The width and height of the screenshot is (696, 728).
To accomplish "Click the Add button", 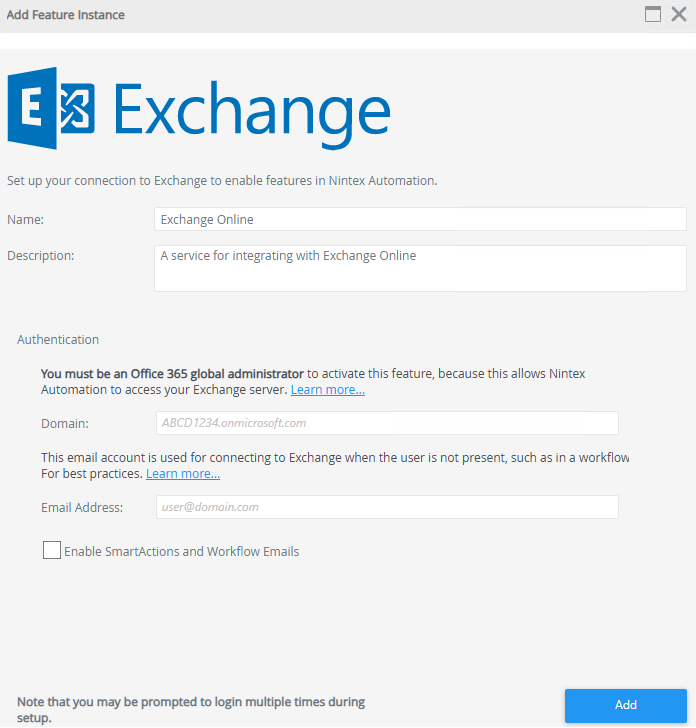I will click(x=625, y=705).
